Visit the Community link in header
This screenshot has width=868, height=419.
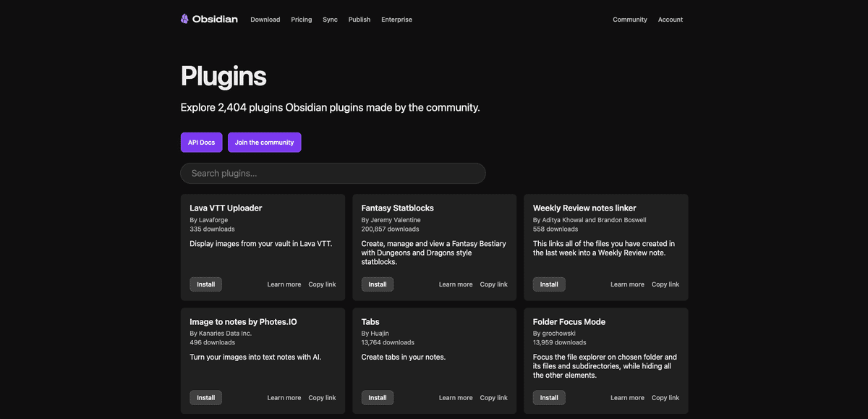(629, 20)
